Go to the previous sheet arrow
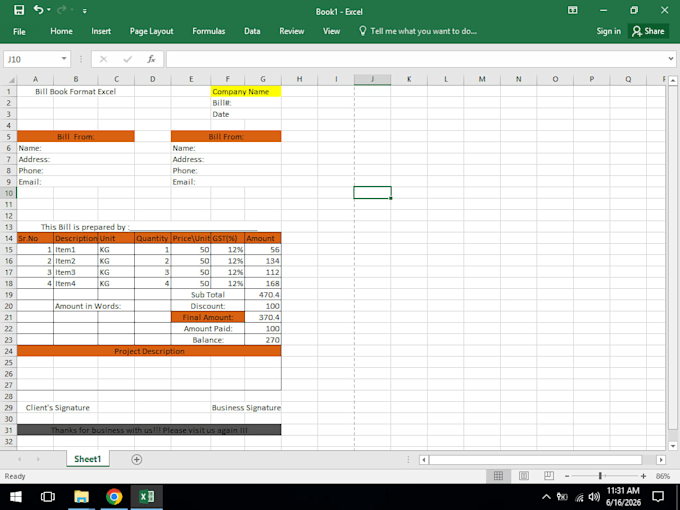The image size is (680, 510). (20, 459)
